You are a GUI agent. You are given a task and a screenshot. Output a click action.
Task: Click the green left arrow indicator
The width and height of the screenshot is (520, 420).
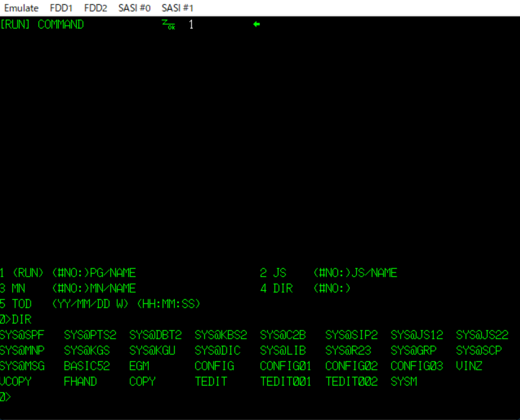point(256,24)
